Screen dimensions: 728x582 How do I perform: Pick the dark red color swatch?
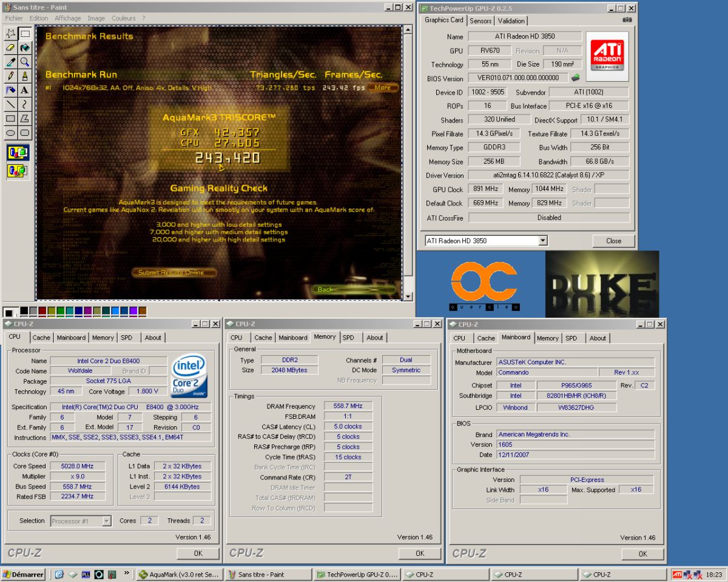coord(42,310)
